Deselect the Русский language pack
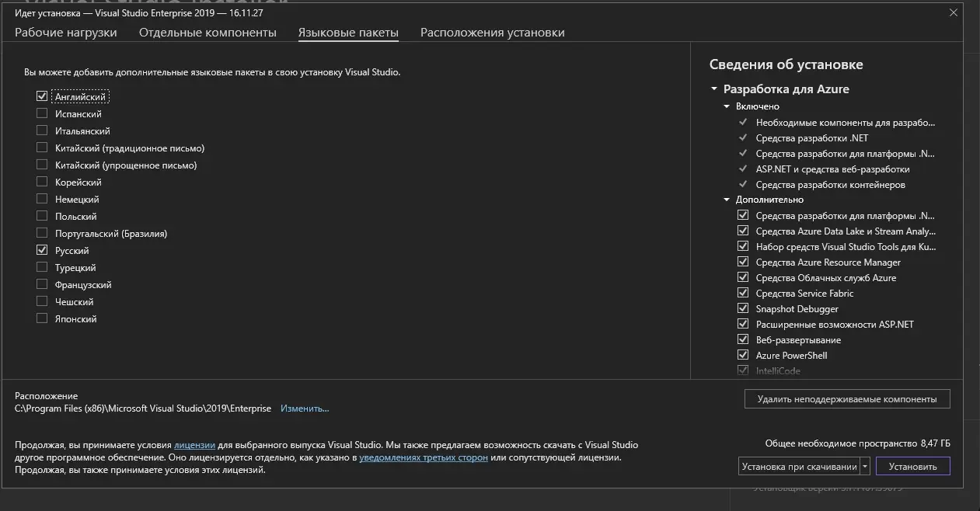Image resolution: width=980 pixels, height=511 pixels. click(x=42, y=250)
